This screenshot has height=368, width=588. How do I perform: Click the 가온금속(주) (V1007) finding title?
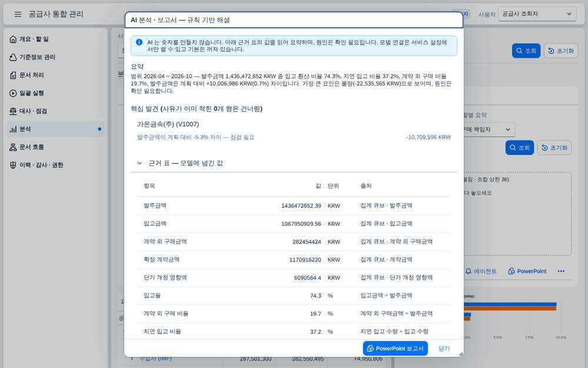coord(168,124)
